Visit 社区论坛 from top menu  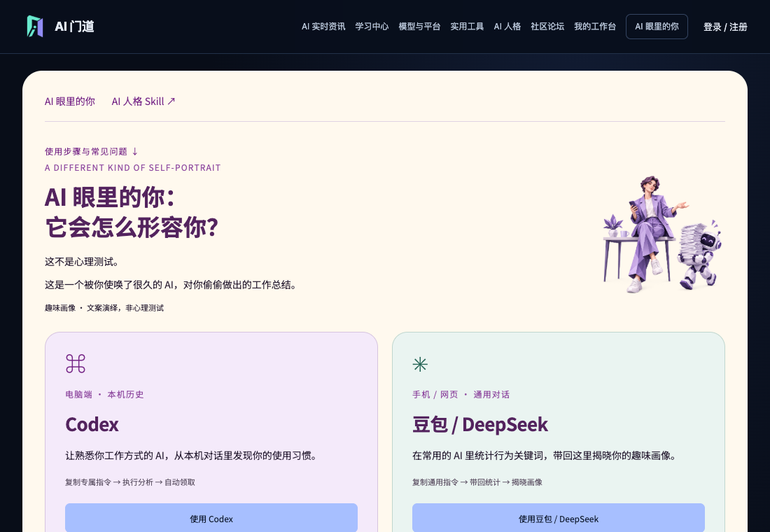click(x=547, y=27)
